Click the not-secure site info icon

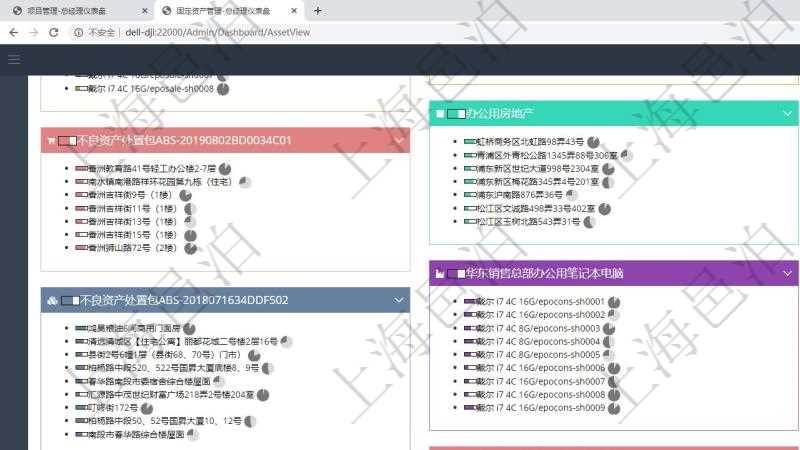pos(79,32)
